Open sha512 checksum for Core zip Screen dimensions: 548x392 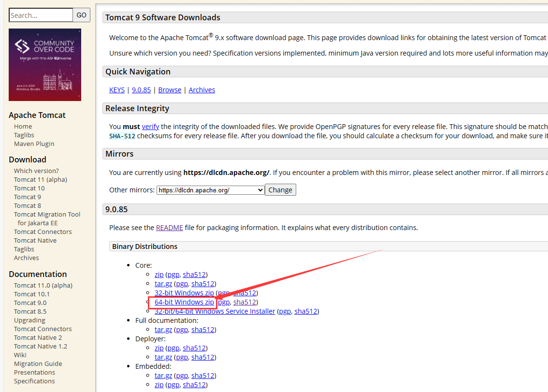point(194,275)
